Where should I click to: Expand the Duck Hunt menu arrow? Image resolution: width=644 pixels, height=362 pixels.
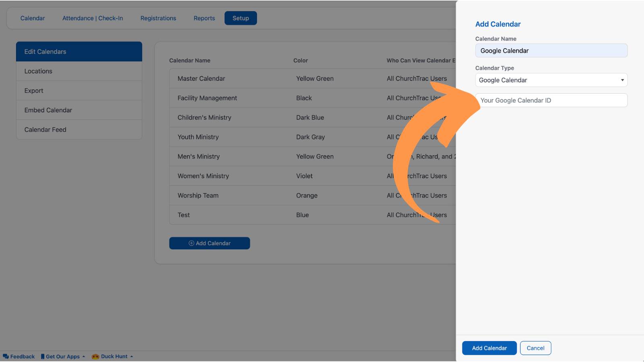132,356
